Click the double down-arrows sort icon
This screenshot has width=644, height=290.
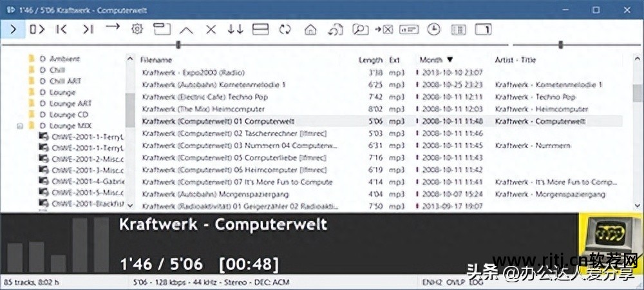[235, 29]
